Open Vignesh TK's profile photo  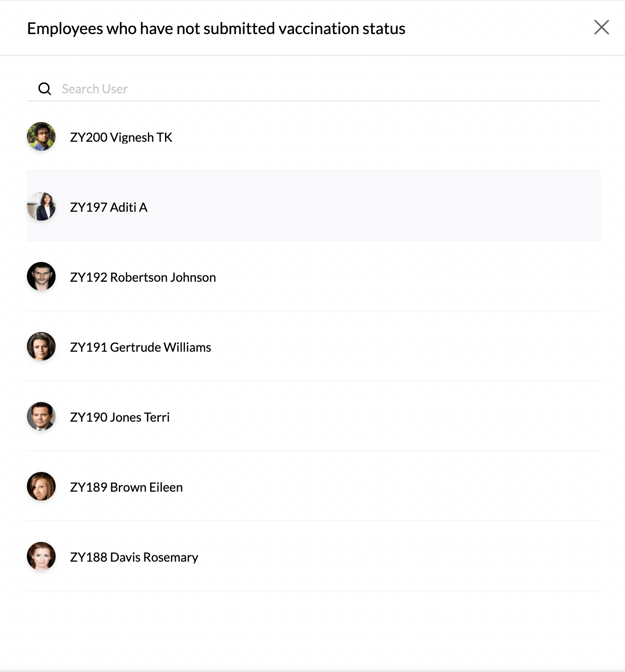41,136
